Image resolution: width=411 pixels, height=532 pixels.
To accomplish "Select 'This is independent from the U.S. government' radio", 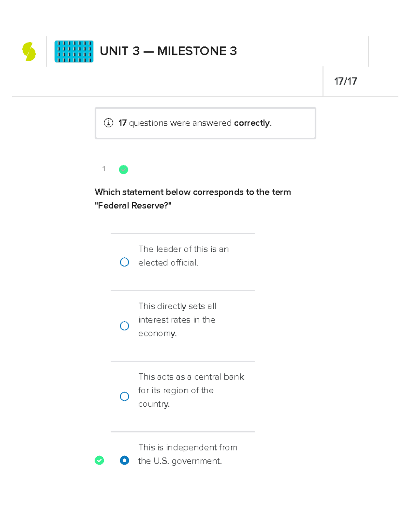I will coord(124,460).
